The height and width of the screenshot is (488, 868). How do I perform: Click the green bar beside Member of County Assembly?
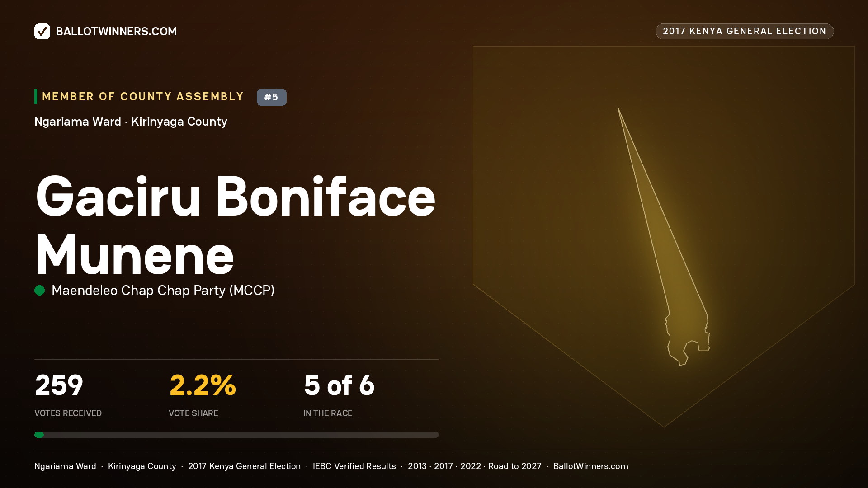pyautogui.click(x=36, y=96)
